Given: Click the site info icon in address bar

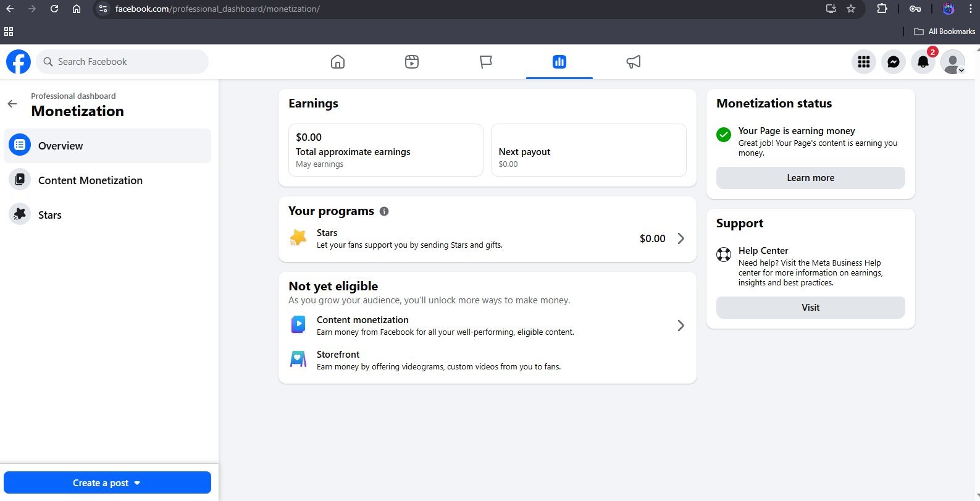Looking at the screenshot, I should (103, 9).
